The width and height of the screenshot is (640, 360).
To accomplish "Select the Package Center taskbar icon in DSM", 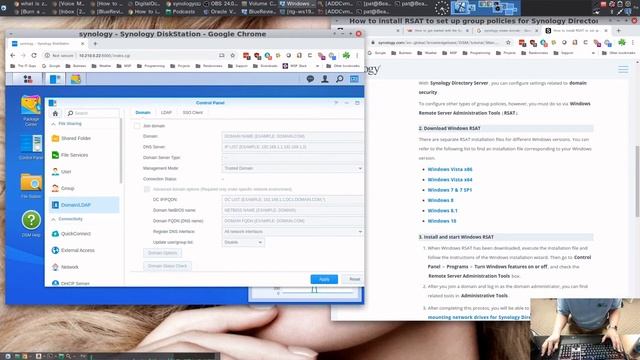I will 76,79.
